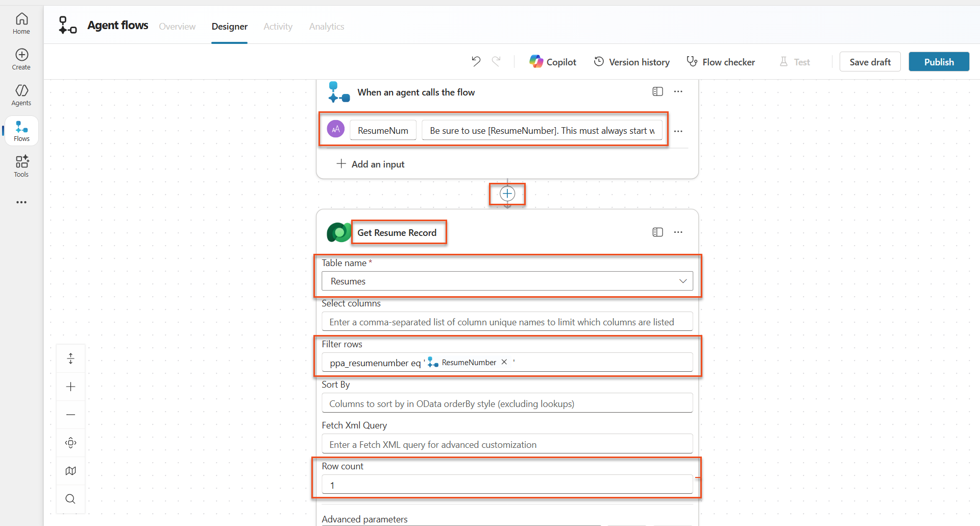
Task: Toggle the minimap on the canvas
Action: point(71,471)
